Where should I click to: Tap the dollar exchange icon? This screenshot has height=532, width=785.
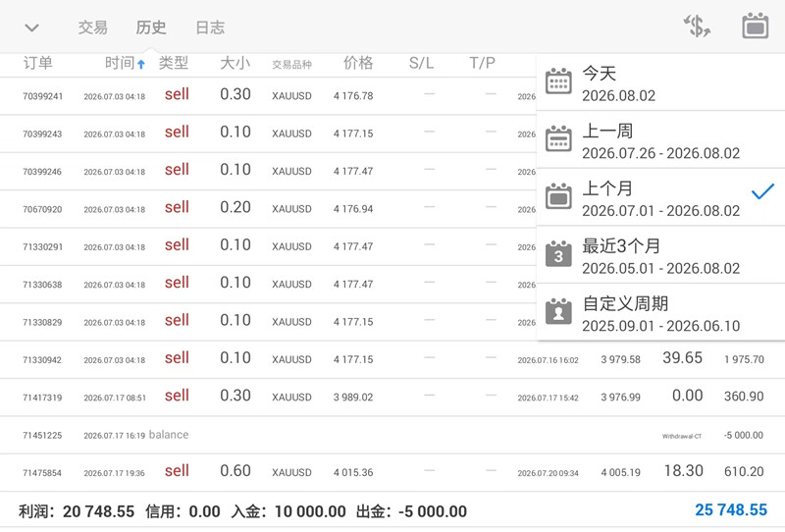click(697, 27)
